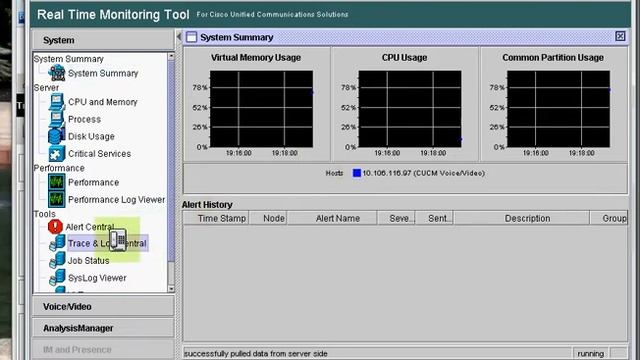Click host 10.106.116.97 legend label
Image resolution: width=640 pixels, height=360 pixels.
coord(424,173)
